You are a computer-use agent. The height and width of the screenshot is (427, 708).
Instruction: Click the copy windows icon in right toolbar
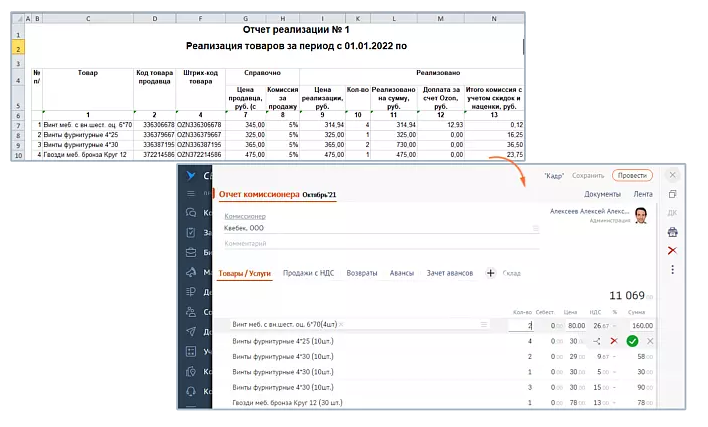tap(672, 194)
